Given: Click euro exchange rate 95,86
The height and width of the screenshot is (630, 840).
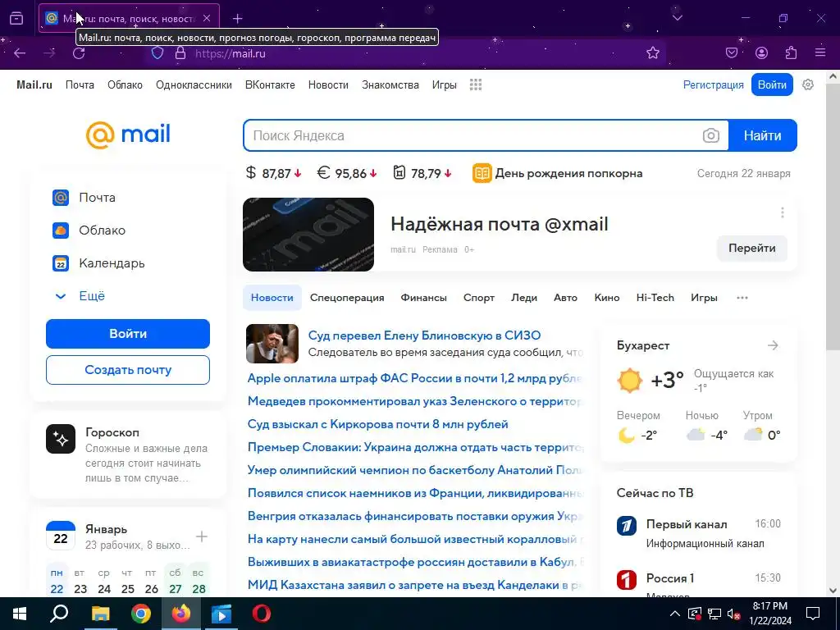Looking at the screenshot, I should click(x=347, y=174).
